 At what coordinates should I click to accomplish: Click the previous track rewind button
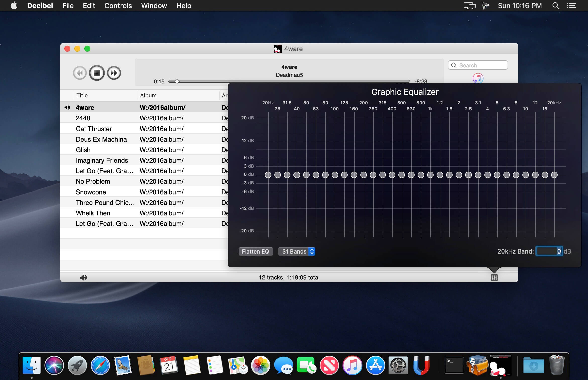point(80,73)
